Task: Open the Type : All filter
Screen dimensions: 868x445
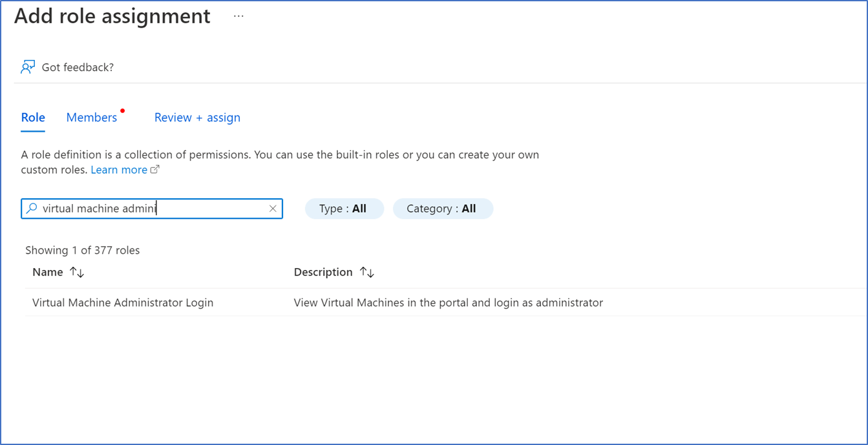Action: click(x=344, y=209)
